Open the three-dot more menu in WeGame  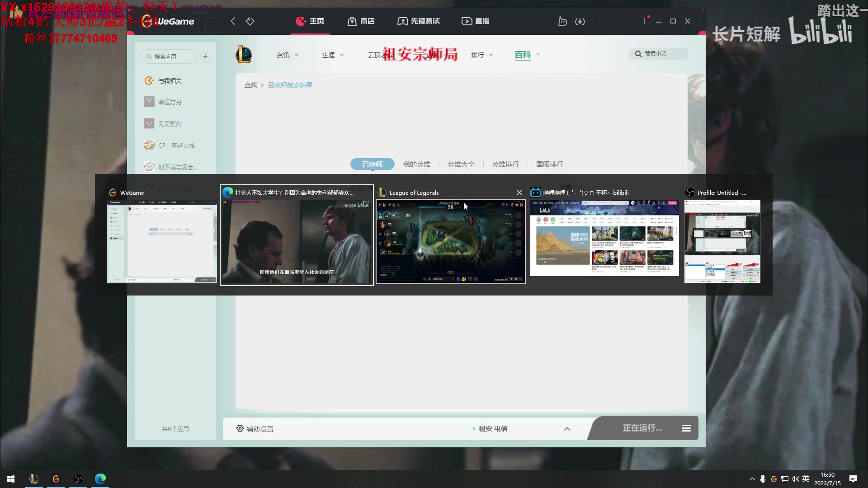coord(645,21)
